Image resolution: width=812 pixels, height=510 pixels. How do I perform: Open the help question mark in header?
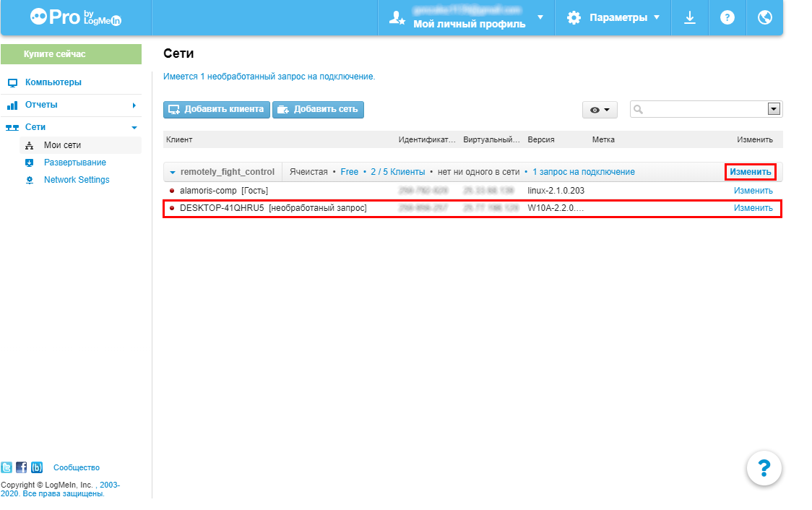727,17
